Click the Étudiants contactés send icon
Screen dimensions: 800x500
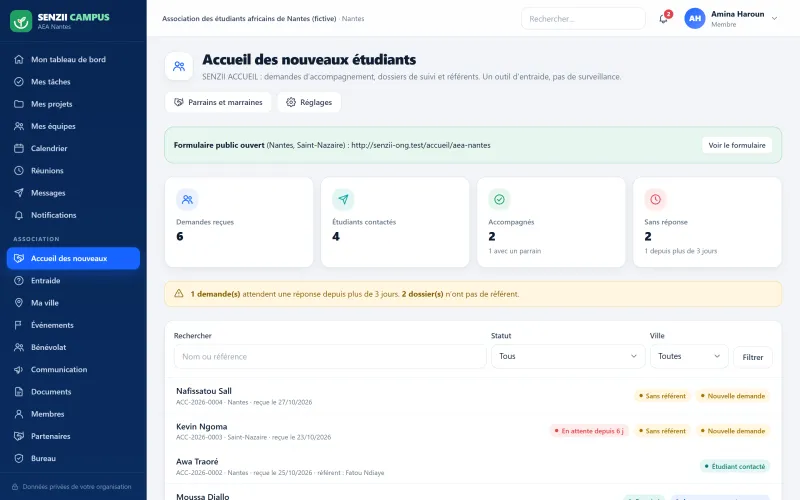343,199
